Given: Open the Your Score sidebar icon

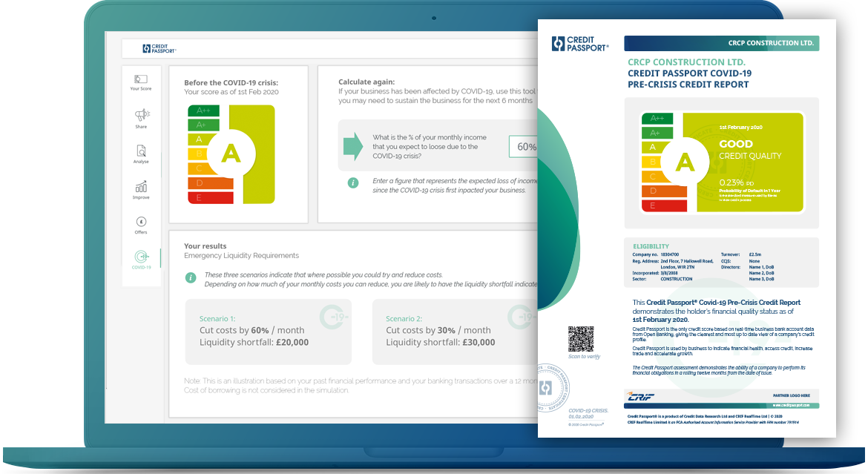Looking at the screenshot, I should click(141, 80).
